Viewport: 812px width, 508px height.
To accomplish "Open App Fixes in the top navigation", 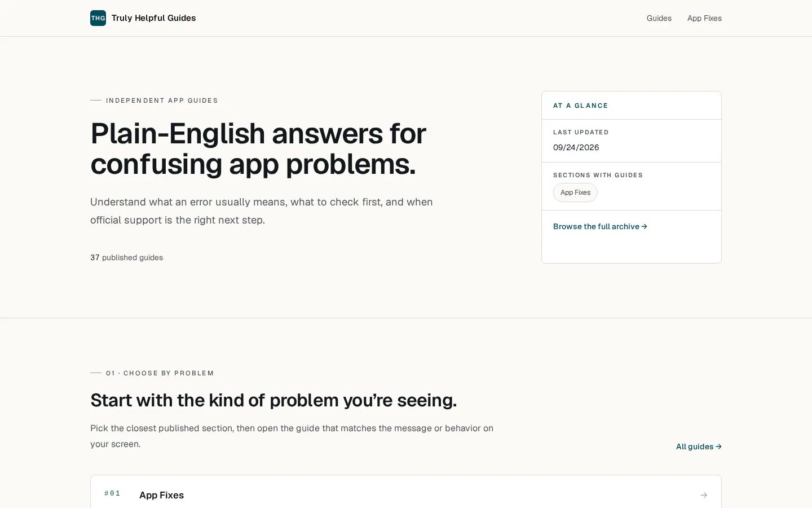I will (704, 18).
